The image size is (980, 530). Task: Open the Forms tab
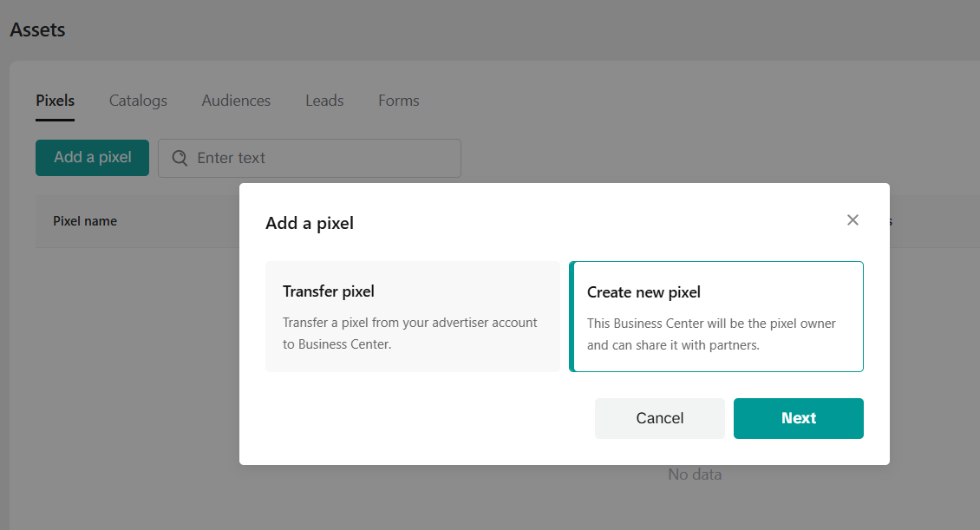(398, 101)
